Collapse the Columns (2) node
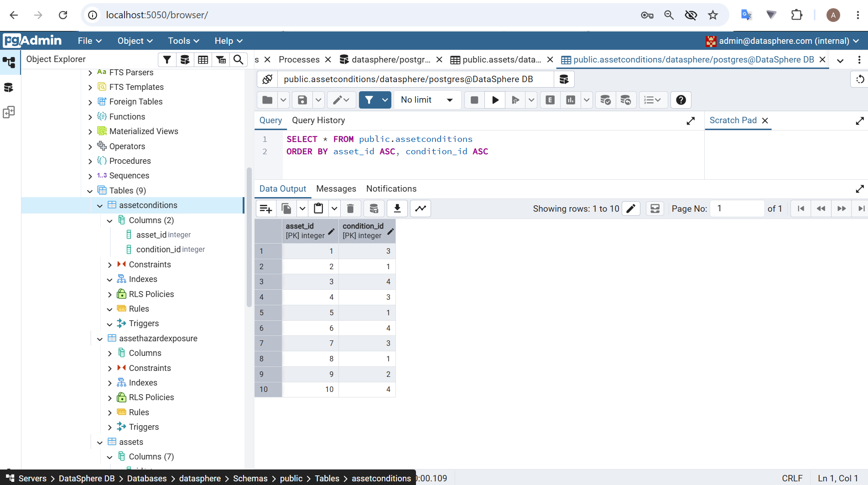868x485 pixels. click(109, 221)
